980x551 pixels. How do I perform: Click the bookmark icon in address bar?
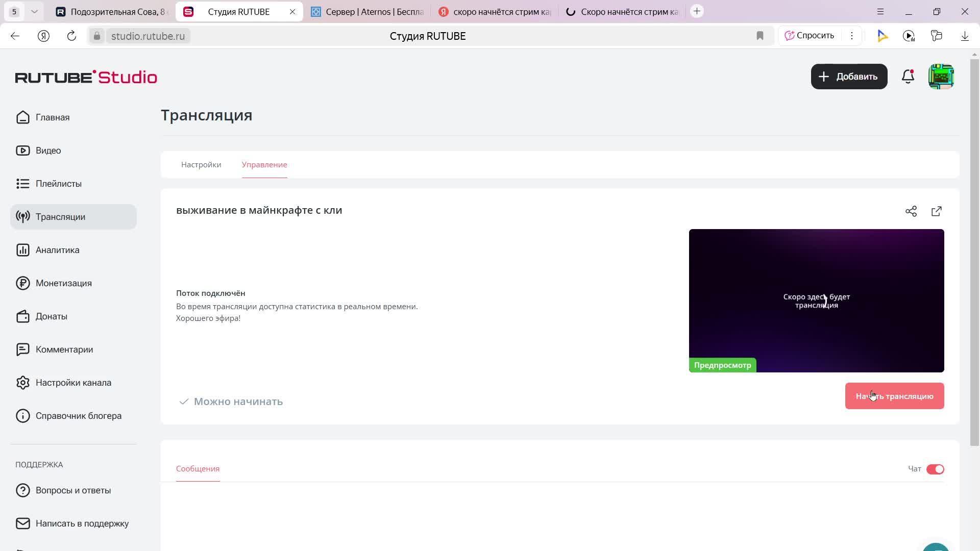click(x=760, y=36)
